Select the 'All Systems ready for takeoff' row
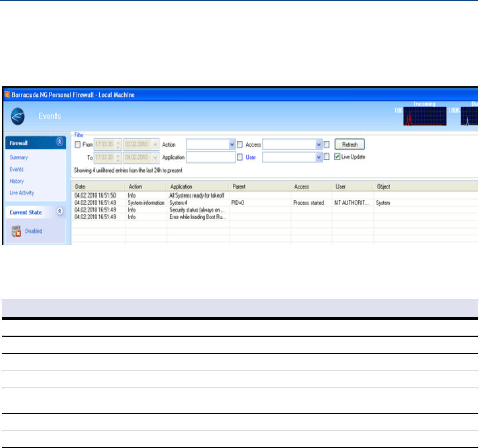The height and width of the screenshot is (448, 479). click(x=275, y=195)
